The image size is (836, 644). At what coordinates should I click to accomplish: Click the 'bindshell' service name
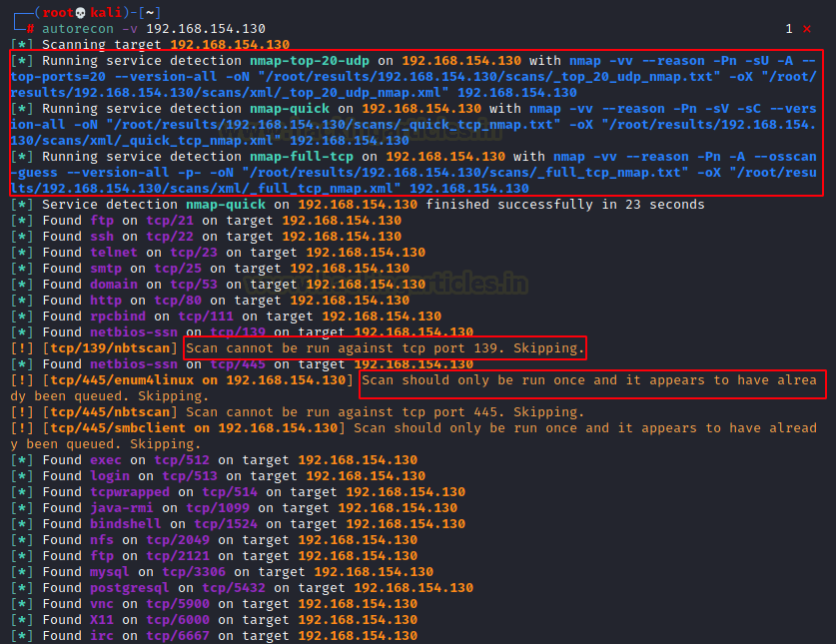(x=126, y=524)
